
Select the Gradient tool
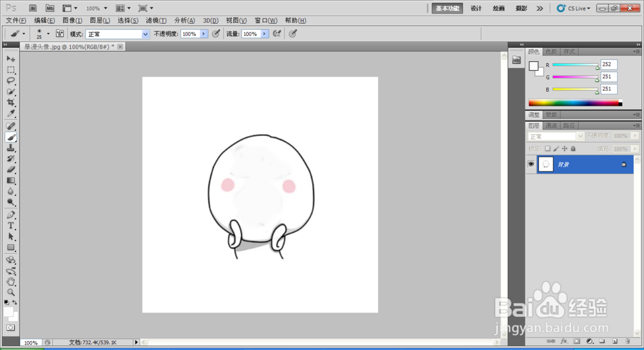click(11, 180)
